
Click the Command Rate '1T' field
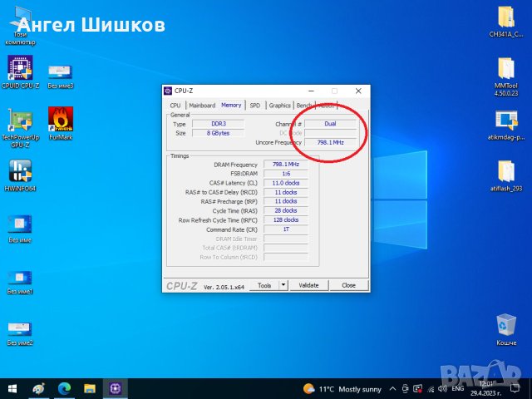(286, 229)
